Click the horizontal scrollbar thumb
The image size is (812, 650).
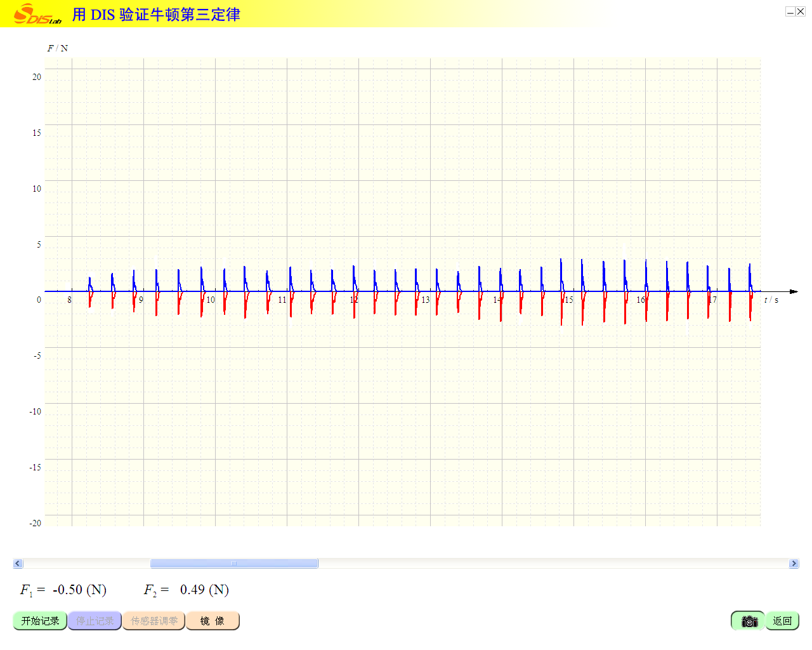[233, 564]
